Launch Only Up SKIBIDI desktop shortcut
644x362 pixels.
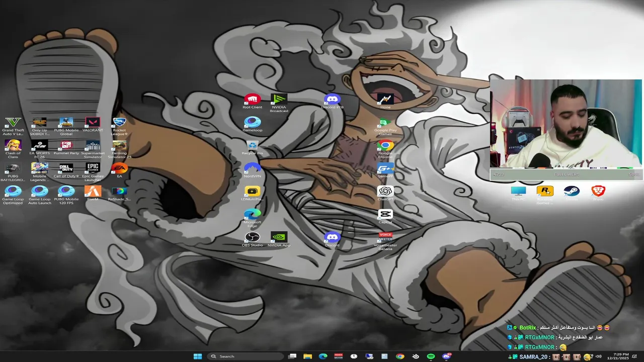[39, 126]
